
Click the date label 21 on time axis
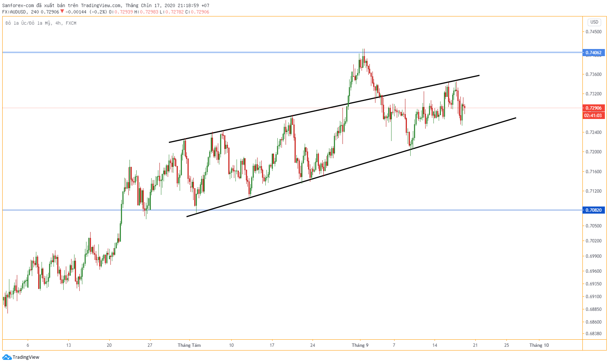tap(475, 345)
